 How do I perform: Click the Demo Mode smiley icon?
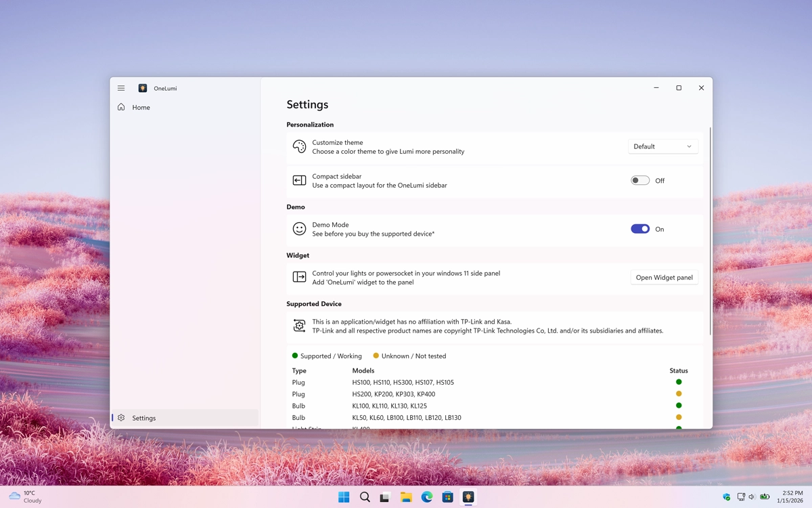(x=299, y=229)
